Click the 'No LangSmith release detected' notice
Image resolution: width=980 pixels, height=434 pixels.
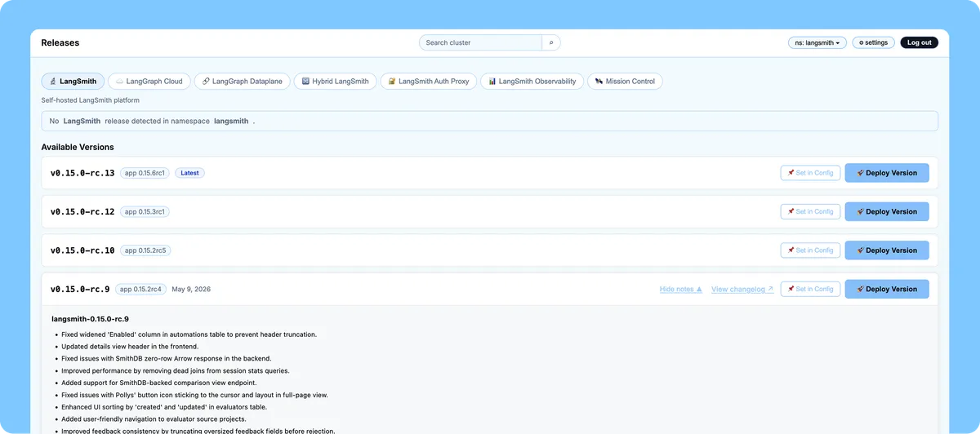490,121
